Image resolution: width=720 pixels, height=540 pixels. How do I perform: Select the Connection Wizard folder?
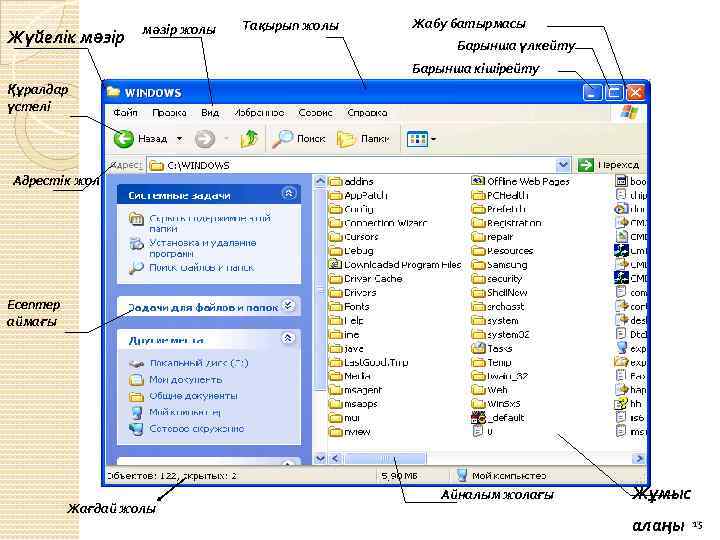point(378,223)
